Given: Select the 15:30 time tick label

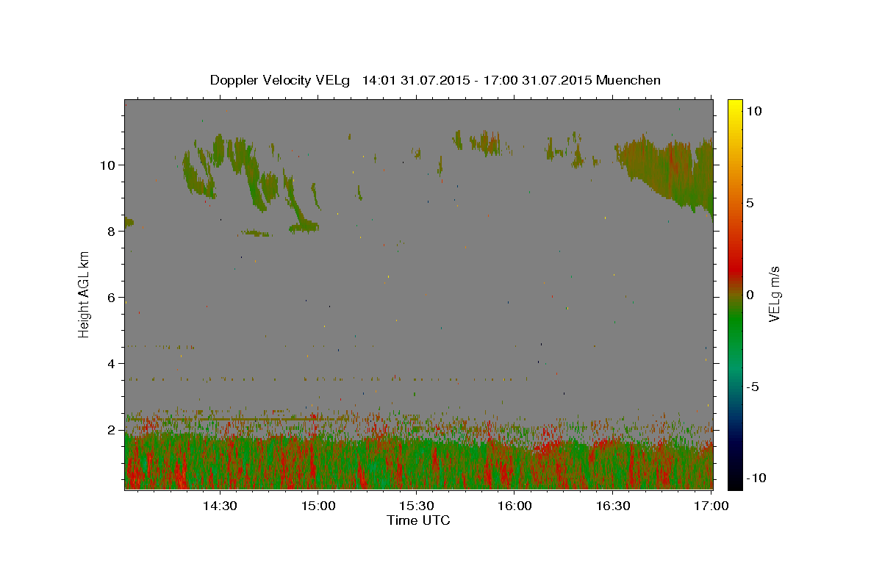Looking at the screenshot, I should 416,506.
